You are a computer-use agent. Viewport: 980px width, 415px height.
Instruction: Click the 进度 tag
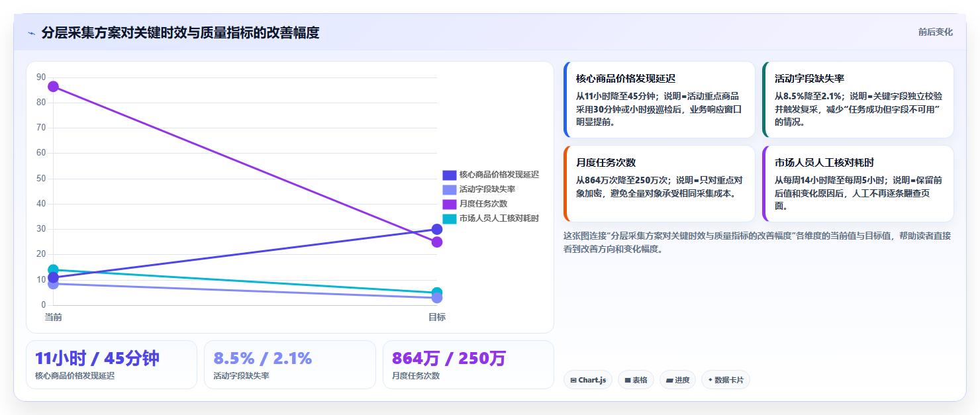[677, 380]
